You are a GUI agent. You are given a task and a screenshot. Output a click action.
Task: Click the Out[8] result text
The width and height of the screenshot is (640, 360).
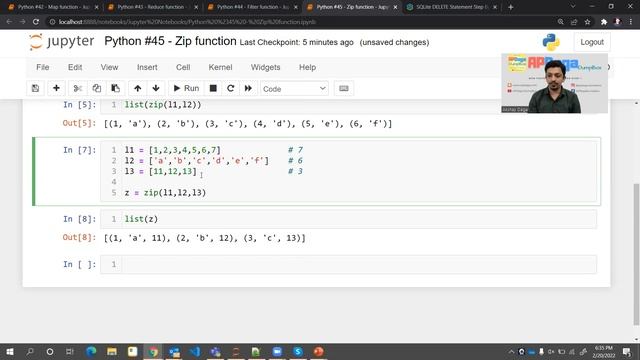(x=204, y=238)
